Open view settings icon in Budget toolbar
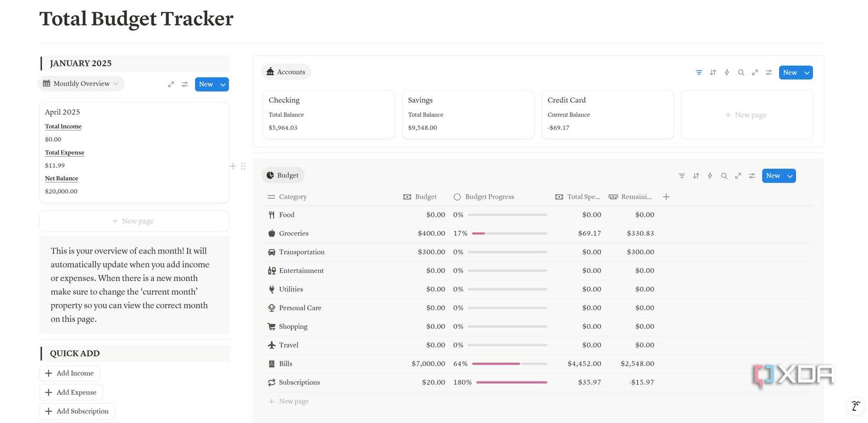This screenshot has height=423, width=868. point(752,176)
